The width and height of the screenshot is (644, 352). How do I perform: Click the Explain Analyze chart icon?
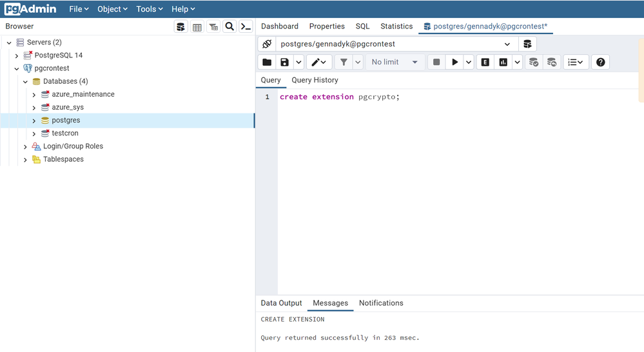pyautogui.click(x=503, y=62)
